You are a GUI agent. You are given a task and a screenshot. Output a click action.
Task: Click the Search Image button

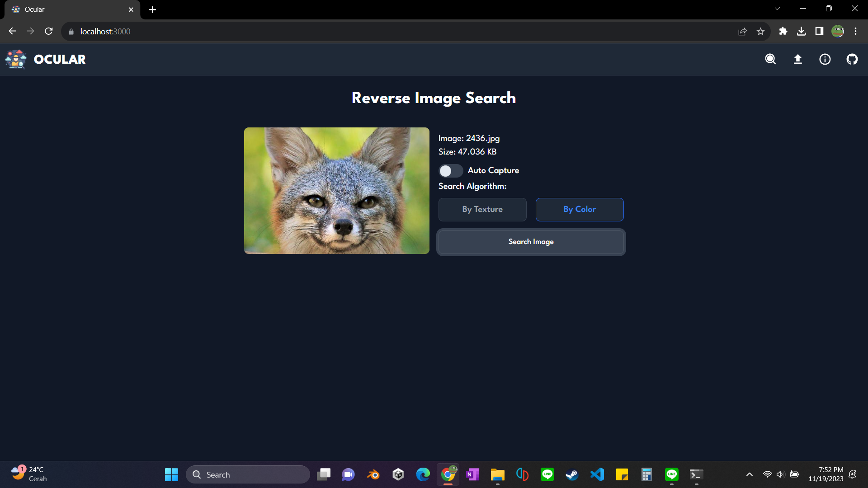point(531,242)
